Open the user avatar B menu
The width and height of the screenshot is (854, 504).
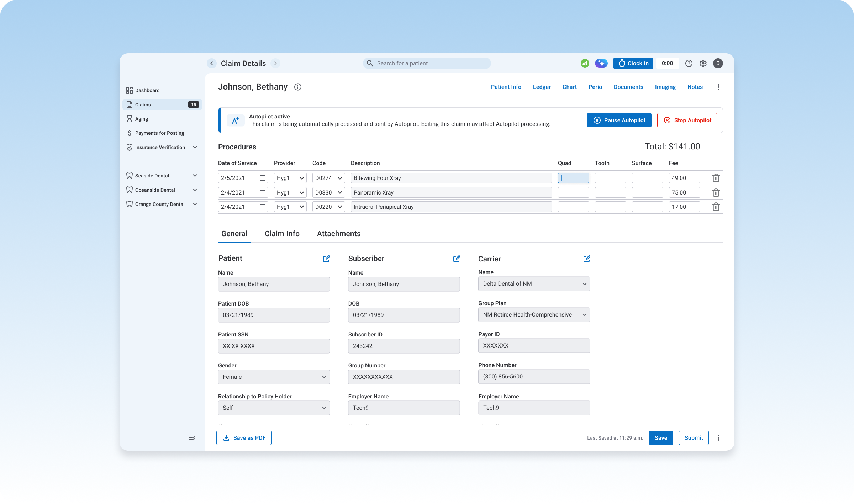[x=718, y=63]
